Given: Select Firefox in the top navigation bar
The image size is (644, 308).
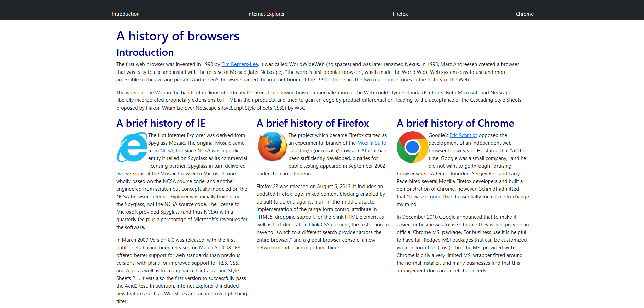Looking at the screenshot, I should click(x=400, y=14).
